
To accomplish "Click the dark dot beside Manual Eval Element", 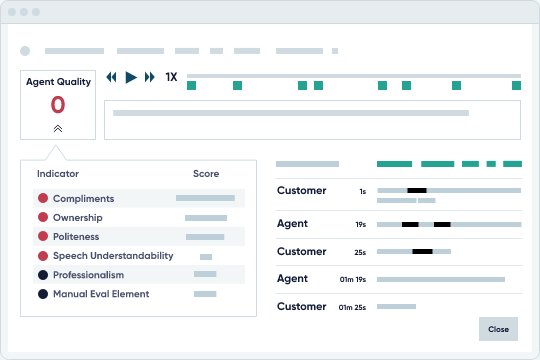I will tap(43, 294).
